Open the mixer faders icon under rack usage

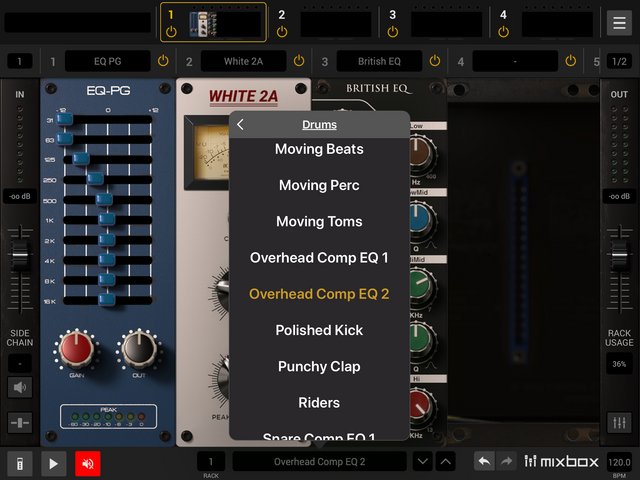(x=619, y=423)
